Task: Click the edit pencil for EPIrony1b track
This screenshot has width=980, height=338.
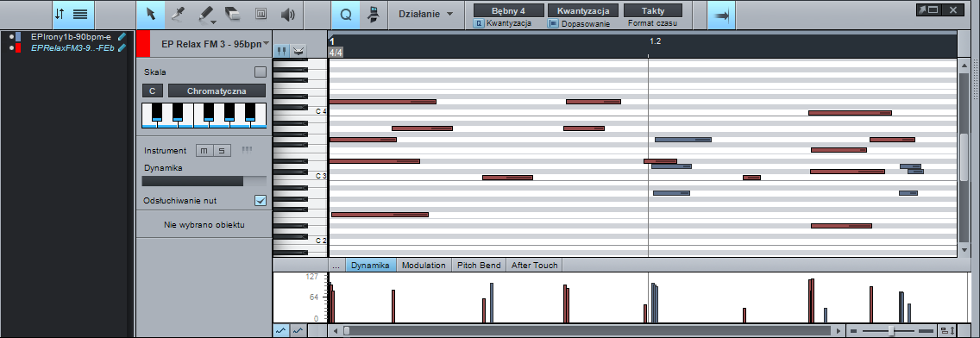Action: click(122, 37)
